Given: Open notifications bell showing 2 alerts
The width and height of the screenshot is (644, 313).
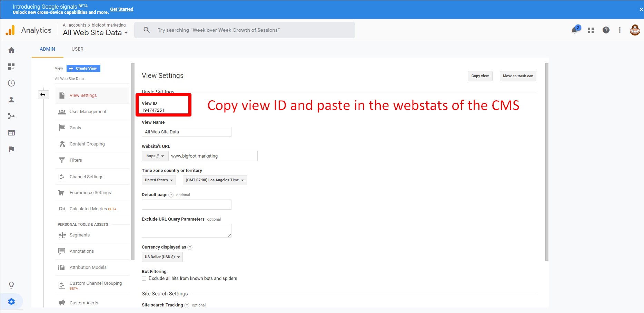Looking at the screenshot, I should [574, 30].
